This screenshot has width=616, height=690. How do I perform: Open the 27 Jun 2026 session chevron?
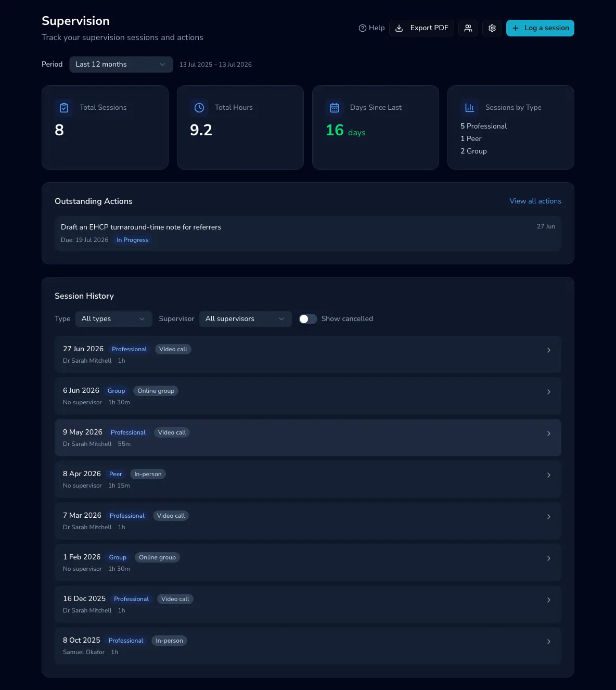click(549, 350)
